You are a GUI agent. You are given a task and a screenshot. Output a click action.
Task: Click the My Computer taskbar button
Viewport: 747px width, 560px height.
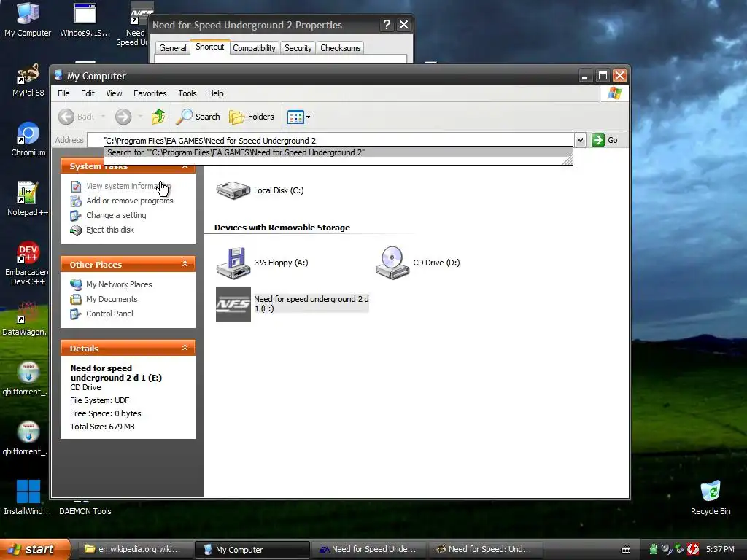[x=252, y=550]
